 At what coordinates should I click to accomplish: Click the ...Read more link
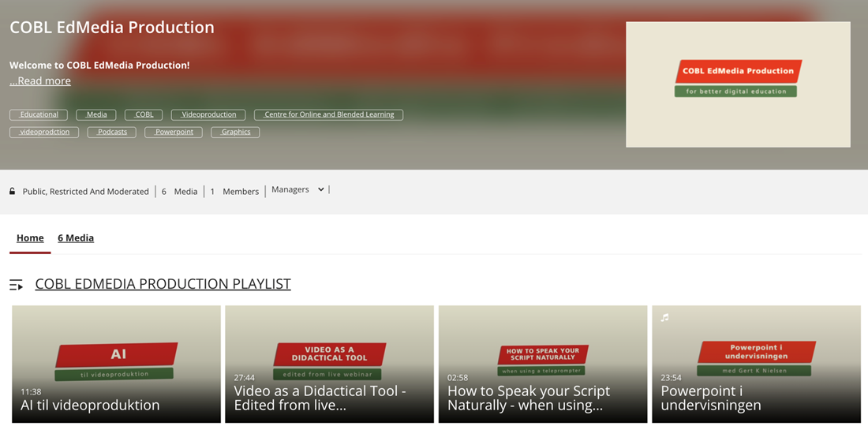40,80
